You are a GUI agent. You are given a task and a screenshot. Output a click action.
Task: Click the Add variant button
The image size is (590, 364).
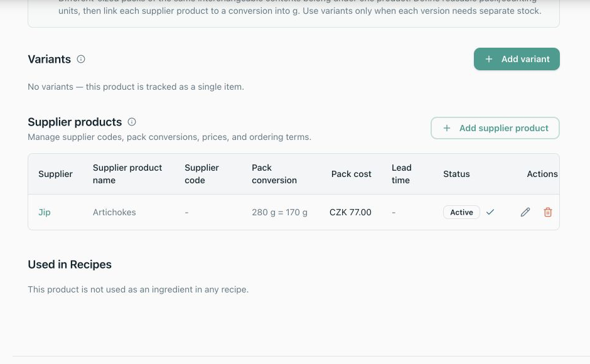click(x=517, y=59)
